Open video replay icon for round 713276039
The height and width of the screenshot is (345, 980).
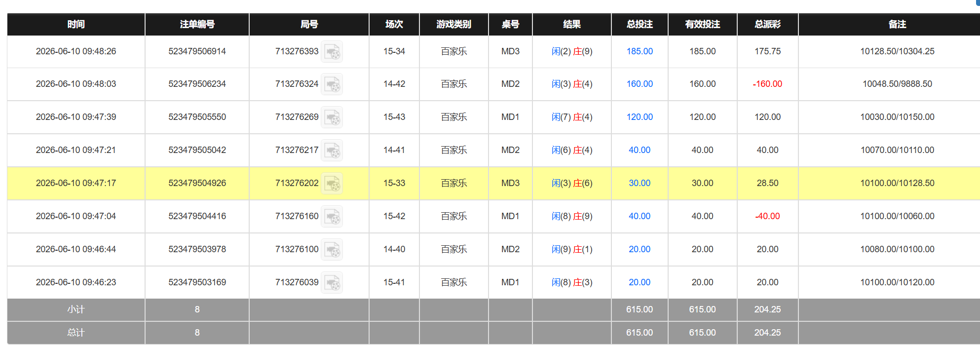pyautogui.click(x=332, y=283)
